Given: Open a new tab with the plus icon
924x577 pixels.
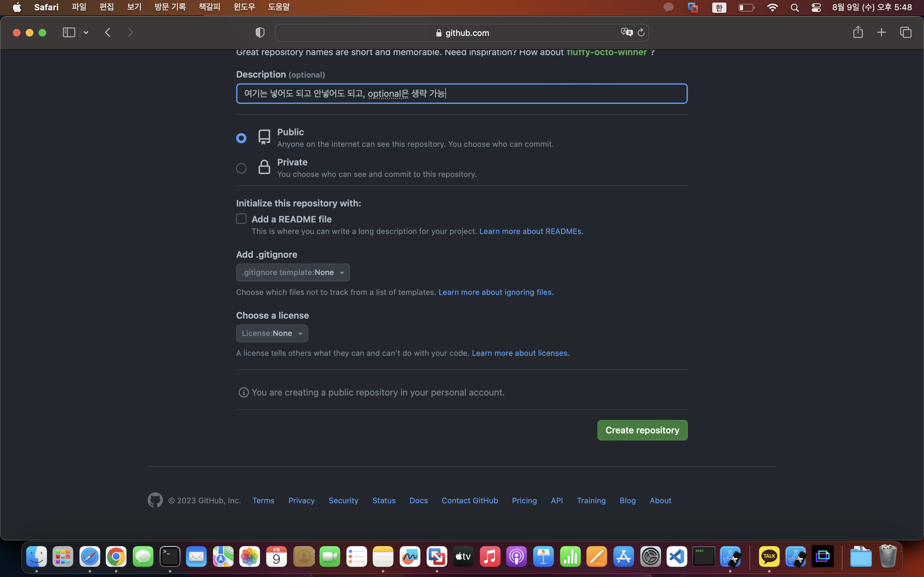Looking at the screenshot, I should click(881, 32).
